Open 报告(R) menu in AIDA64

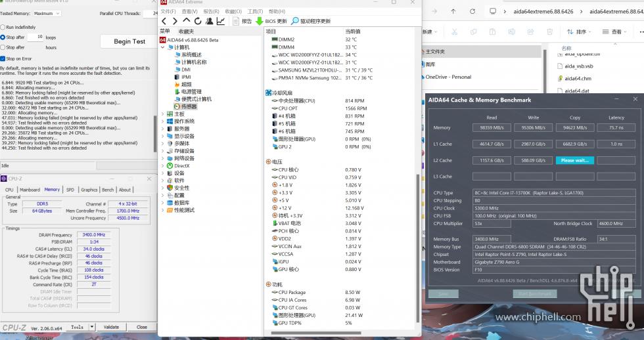tap(212, 11)
